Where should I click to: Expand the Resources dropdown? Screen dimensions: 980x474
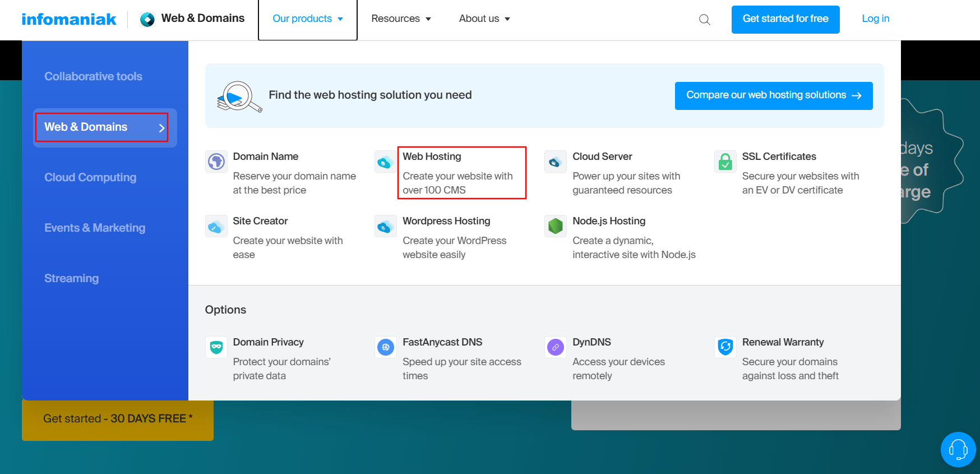(x=401, y=19)
